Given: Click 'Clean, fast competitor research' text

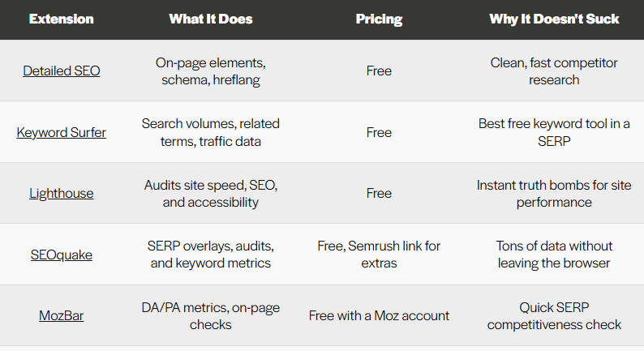Looking at the screenshot, I should tap(554, 71).
